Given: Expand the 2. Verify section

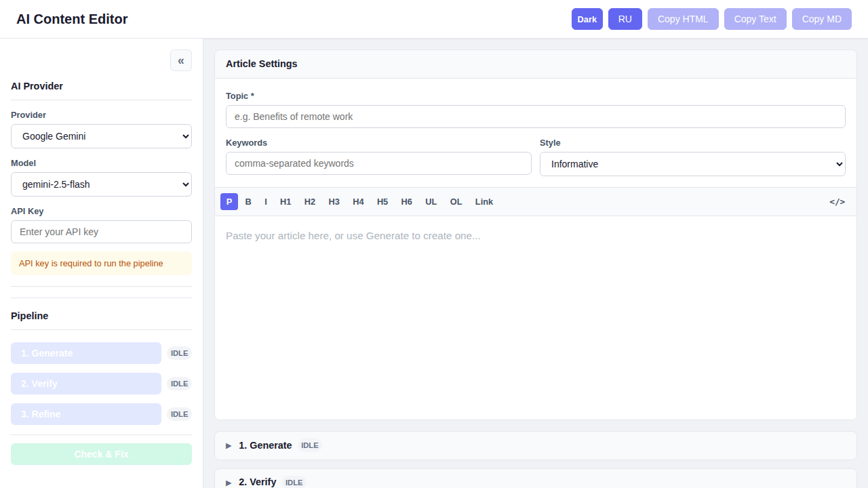Looking at the screenshot, I should (258, 482).
